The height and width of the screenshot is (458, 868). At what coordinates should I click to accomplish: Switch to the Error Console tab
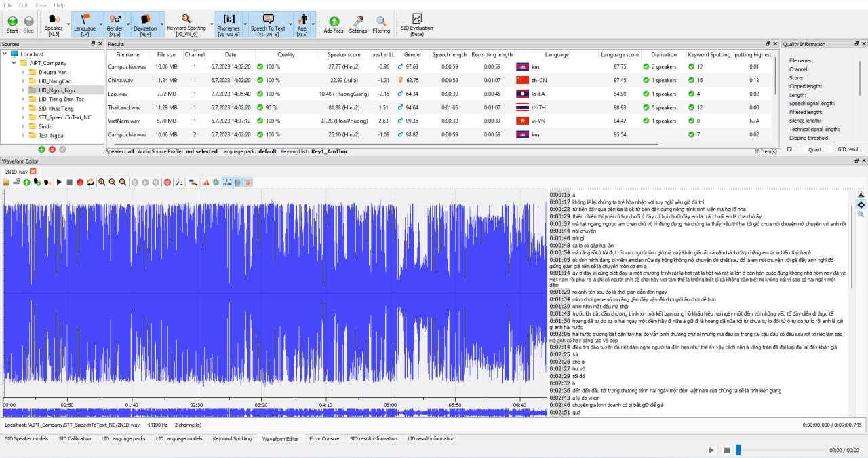324,439
